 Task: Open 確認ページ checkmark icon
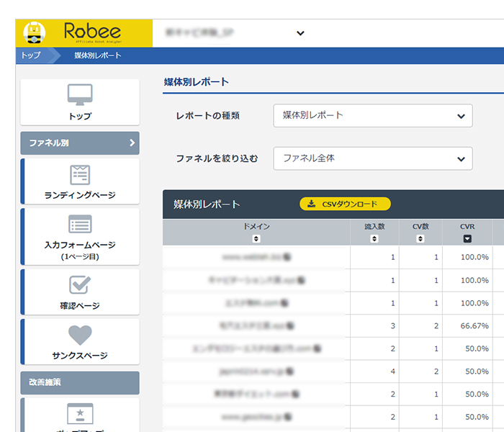pos(80,284)
